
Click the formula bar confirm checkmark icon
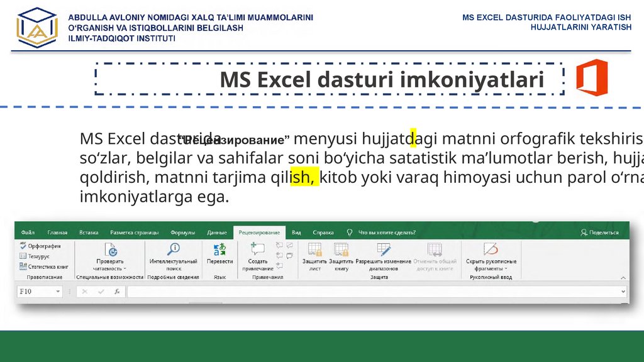click(101, 292)
